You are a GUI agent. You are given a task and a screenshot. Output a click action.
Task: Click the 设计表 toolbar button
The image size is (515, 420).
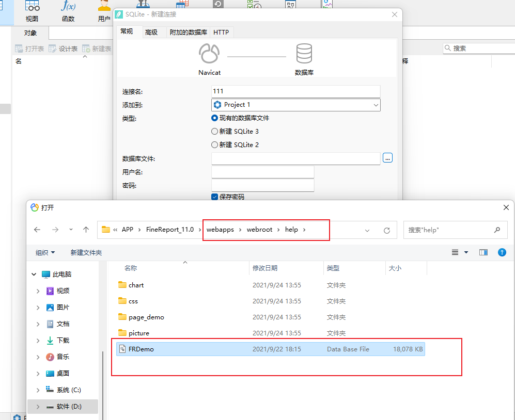[63, 49]
